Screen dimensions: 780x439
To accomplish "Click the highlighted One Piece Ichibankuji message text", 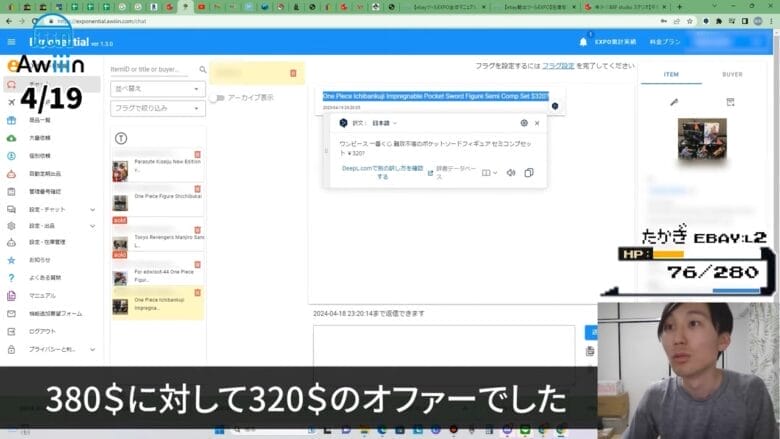I will click(436, 96).
